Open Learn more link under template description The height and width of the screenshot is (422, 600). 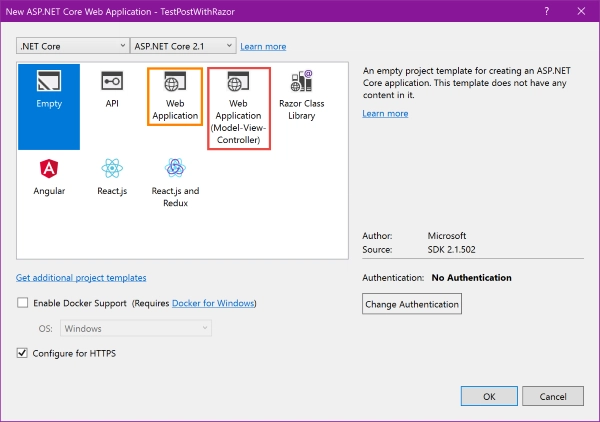385,114
